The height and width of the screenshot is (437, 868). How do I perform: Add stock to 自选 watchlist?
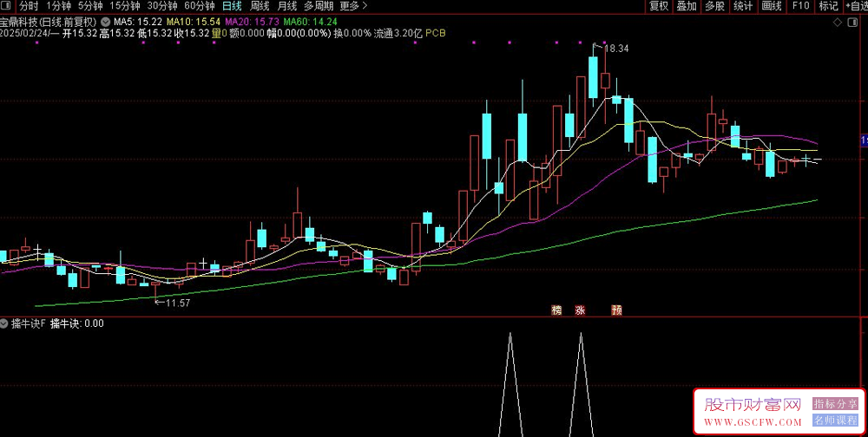(857, 6)
